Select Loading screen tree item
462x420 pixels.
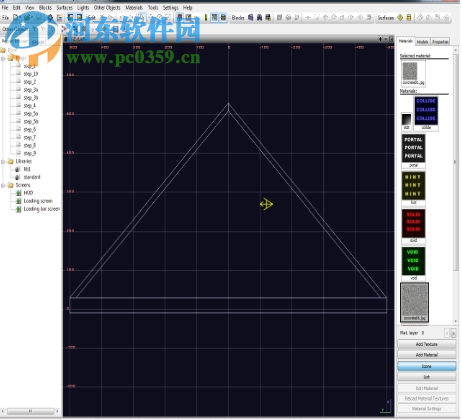pyautogui.click(x=38, y=201)
